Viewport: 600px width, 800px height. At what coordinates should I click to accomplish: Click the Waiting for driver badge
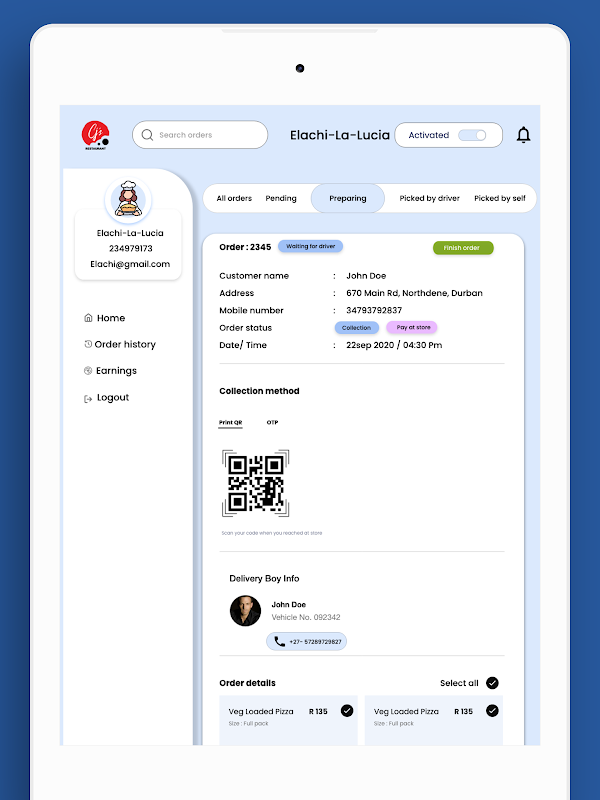pos(311,246)
